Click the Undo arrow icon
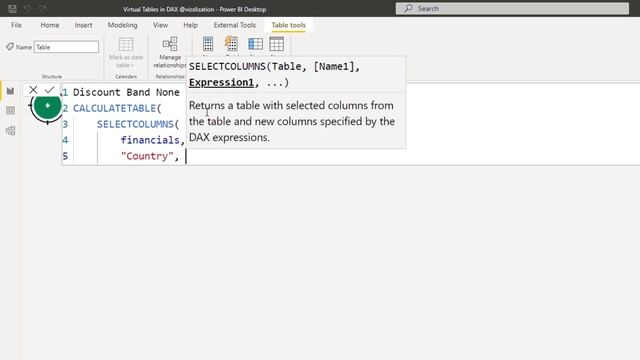Image resolution: width=640 pixels, height=360 pixels. point(27,9)
